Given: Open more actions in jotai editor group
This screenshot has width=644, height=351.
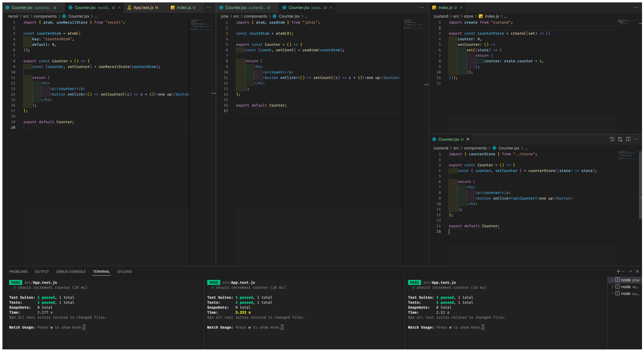Looking at the screenshot, I should (421, 8).
